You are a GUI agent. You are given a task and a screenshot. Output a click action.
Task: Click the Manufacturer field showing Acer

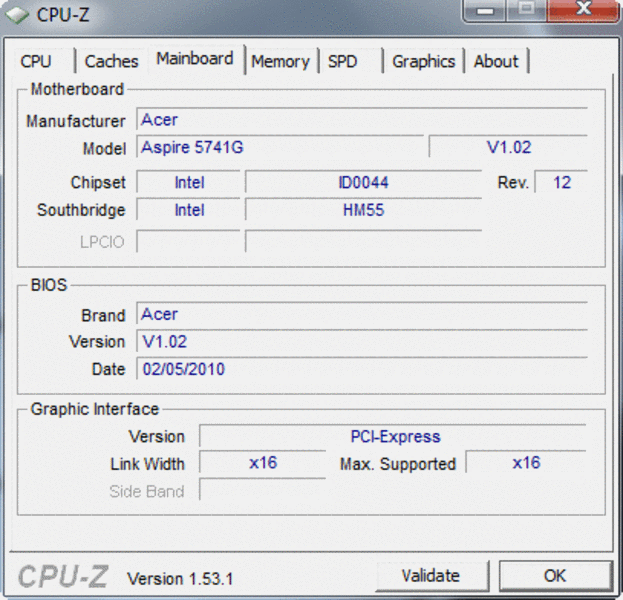tap(362, 119)
